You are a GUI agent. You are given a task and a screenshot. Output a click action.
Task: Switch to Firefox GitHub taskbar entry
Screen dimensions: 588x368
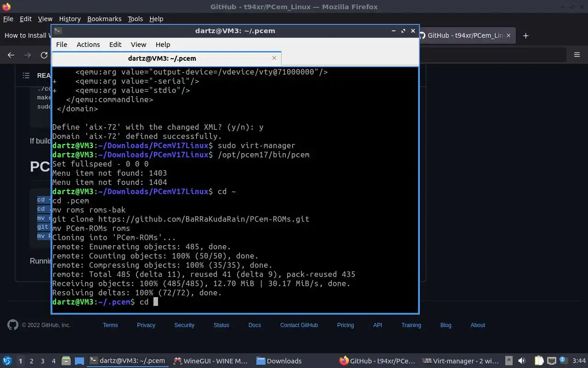click(x=377, y=361)
